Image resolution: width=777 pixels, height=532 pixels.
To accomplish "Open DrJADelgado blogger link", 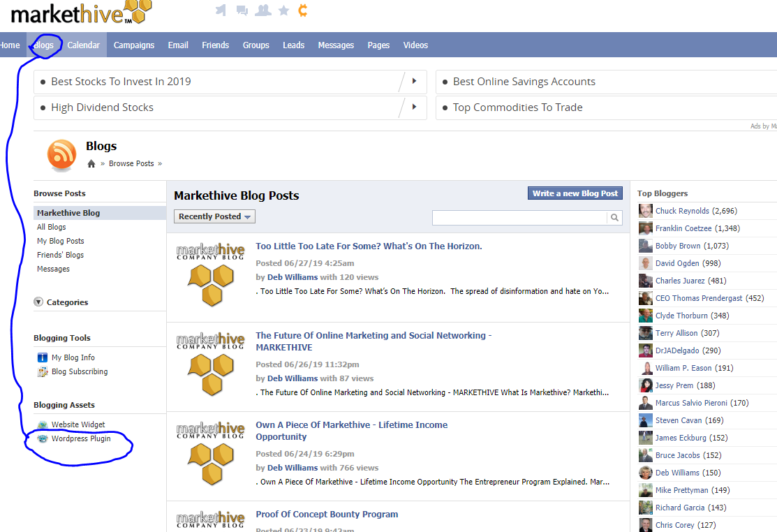I will coord(677,350).
